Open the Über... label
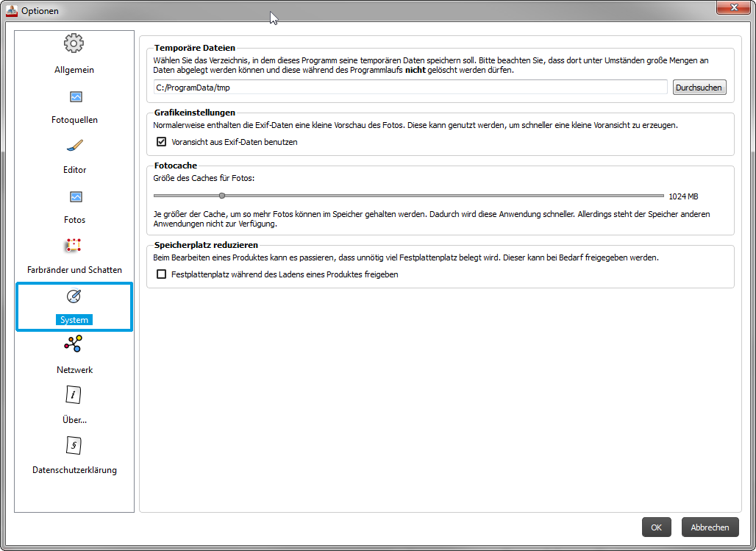This screenshot has height=551, width=756. point(74,420)
